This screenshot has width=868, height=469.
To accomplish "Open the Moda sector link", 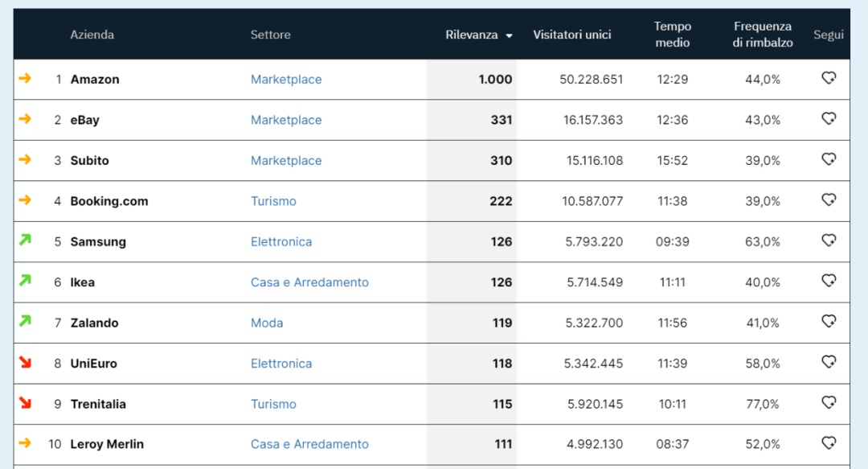I will pyautogui.click(x=267, y=323).
